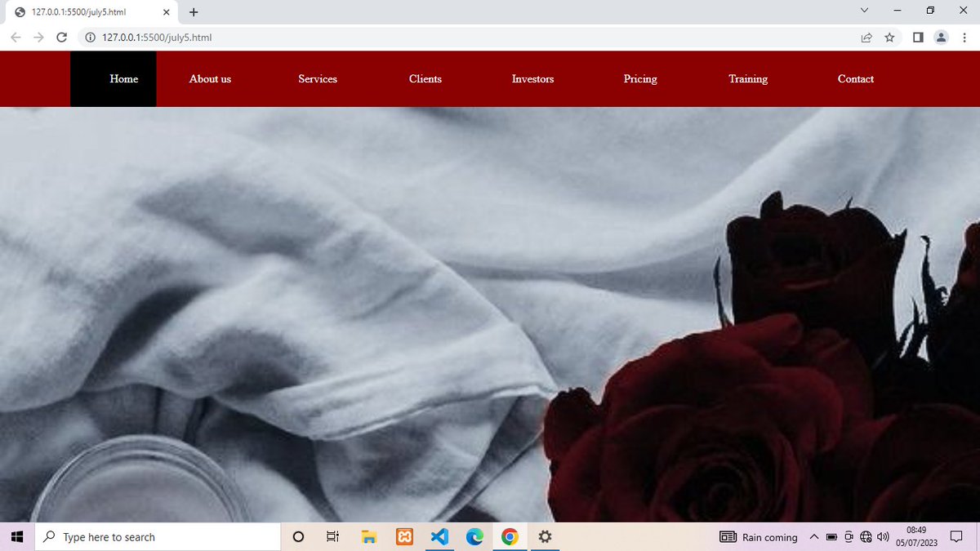Open Task View on the taskbar
Image resolution: width=980 pixels, height=551 pixels.
(x=332, y=536)
